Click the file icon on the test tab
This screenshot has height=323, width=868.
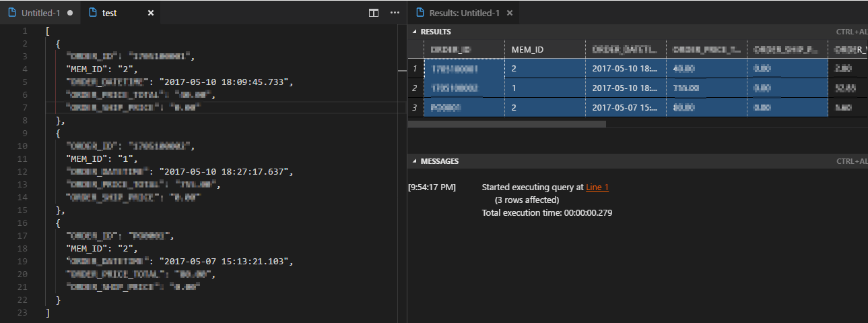pyautogui.click(x=93, y=13)
